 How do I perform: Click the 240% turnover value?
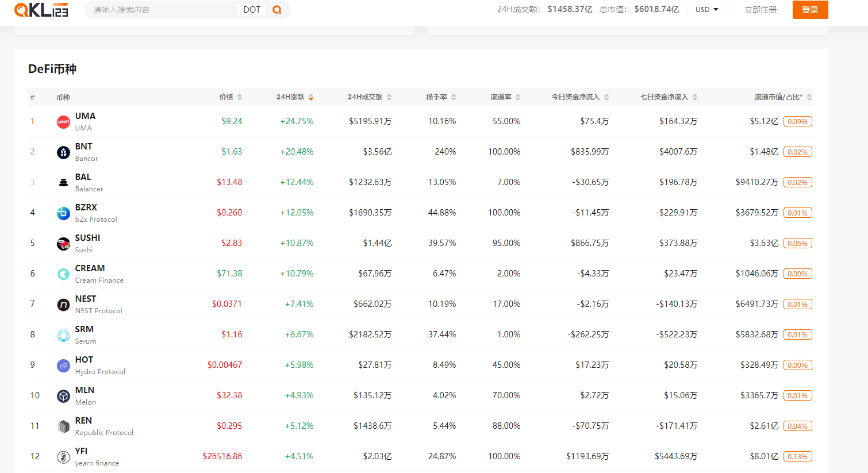pos(445,152)
